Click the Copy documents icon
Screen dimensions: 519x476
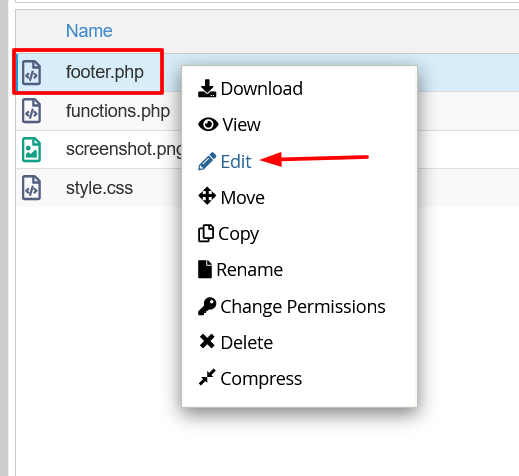click(x=206, y=233)
